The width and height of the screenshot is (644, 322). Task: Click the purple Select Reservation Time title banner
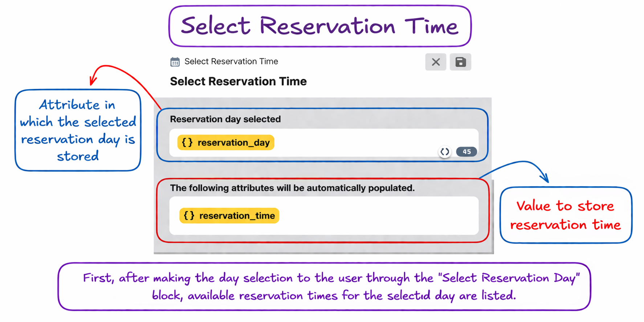coord(320,26)
